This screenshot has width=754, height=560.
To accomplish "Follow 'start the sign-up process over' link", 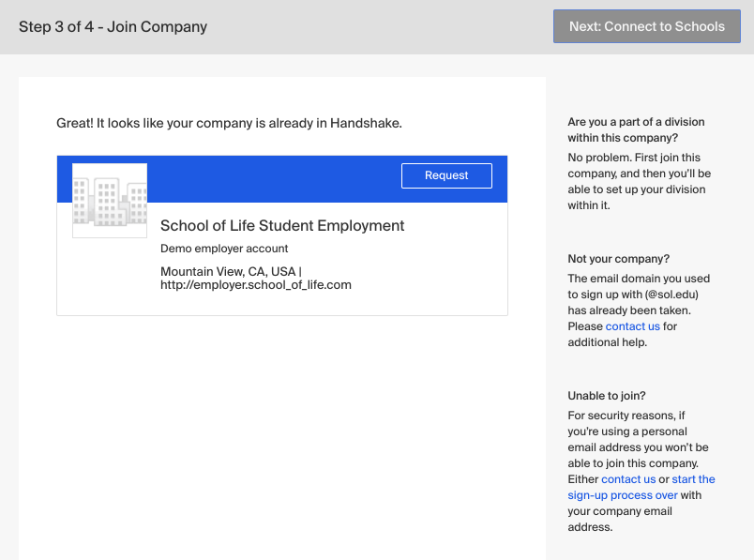I will 641,488.
